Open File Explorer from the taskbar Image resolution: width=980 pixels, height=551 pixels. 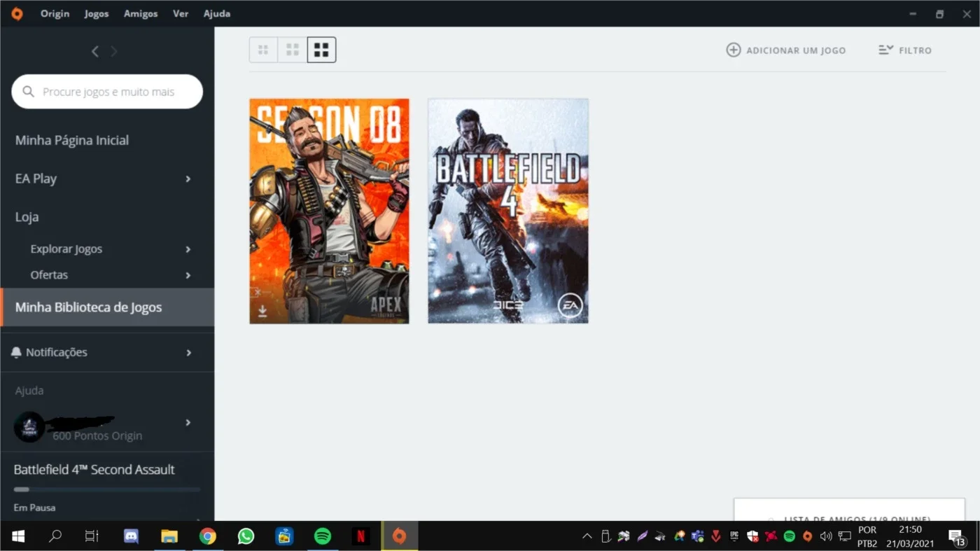click(169, 536)
